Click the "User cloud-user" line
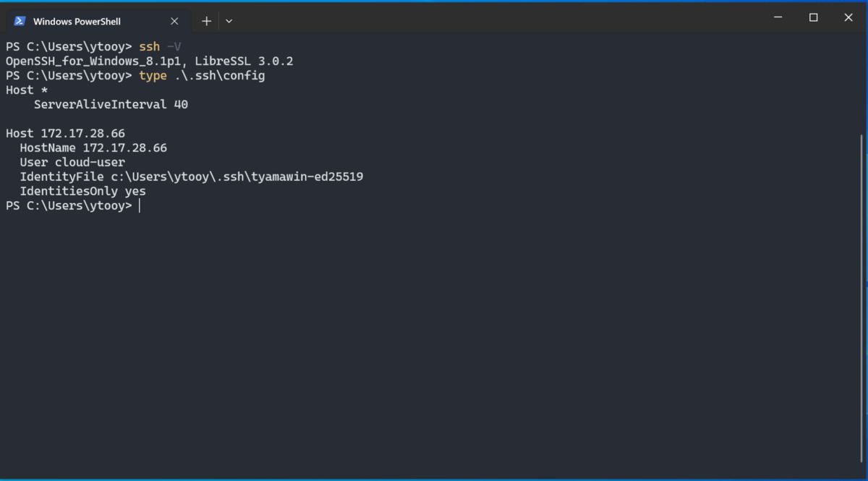Screen dimensions: 868x481 pyautogui.click(x=72, y=163)
